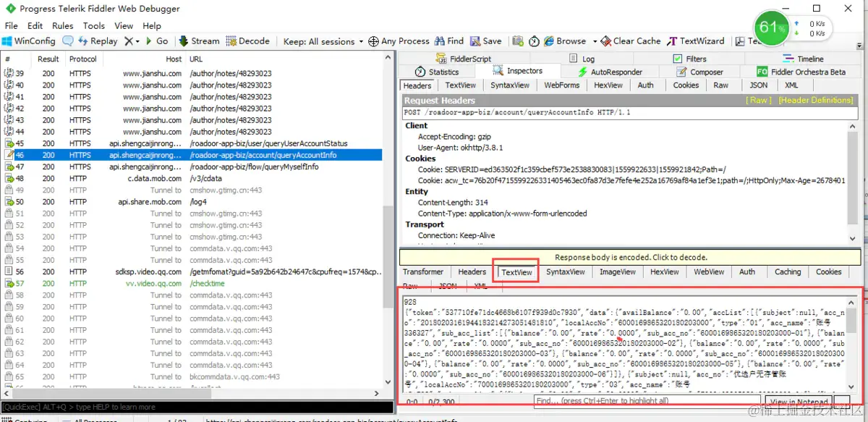This screenshot has height=422, width=868.
Task: Click Any Process target icon
Action: (374, 41)
